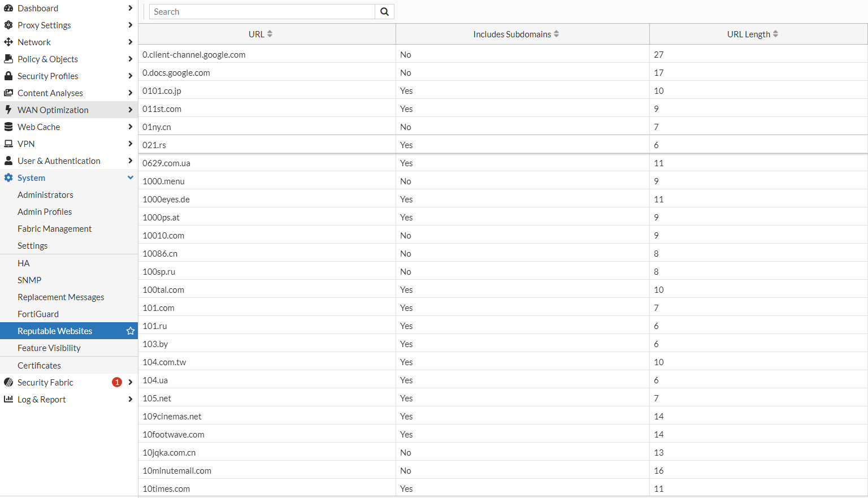Click the WAN Optimization lightning bolt icon
This screenshot has height=498, width=868.
8,110
